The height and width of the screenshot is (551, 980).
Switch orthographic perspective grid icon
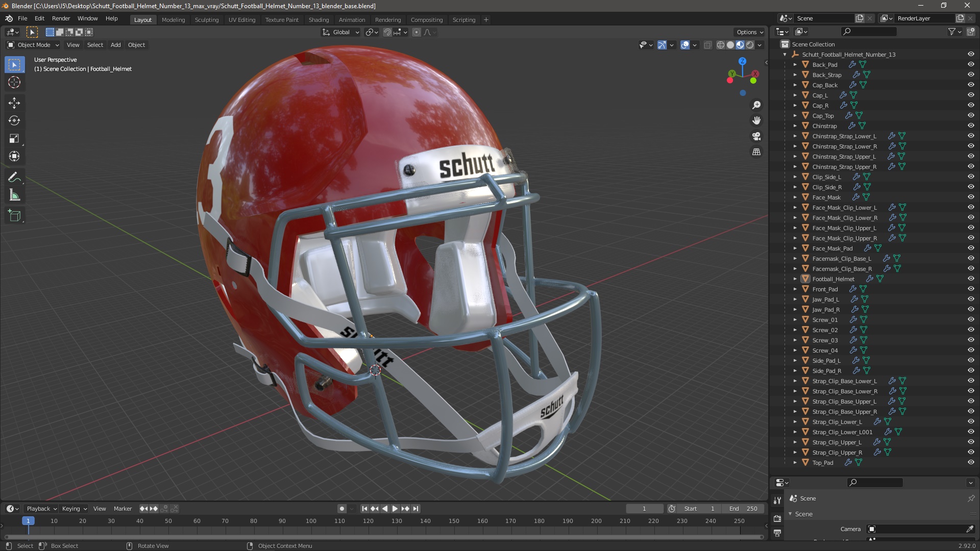point(756,152)
